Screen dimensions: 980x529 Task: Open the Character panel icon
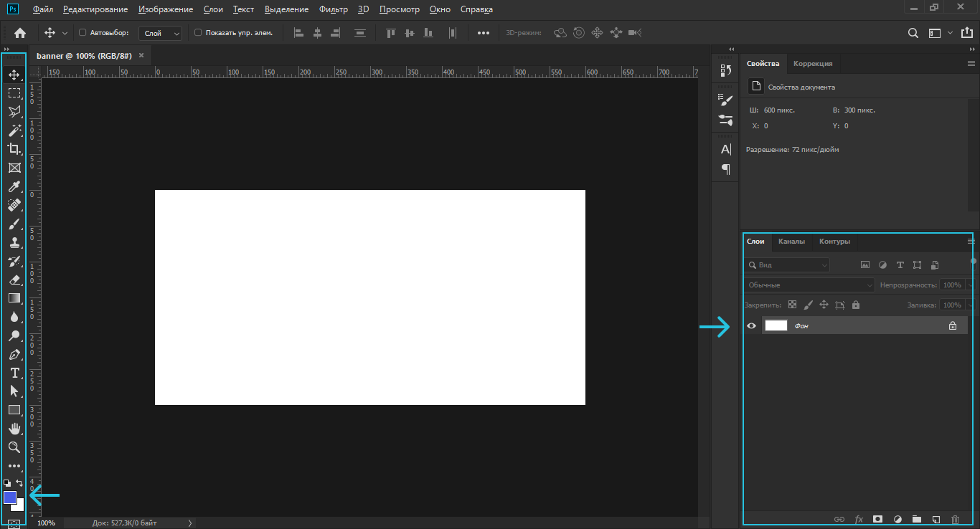click(x=725, y=149)
